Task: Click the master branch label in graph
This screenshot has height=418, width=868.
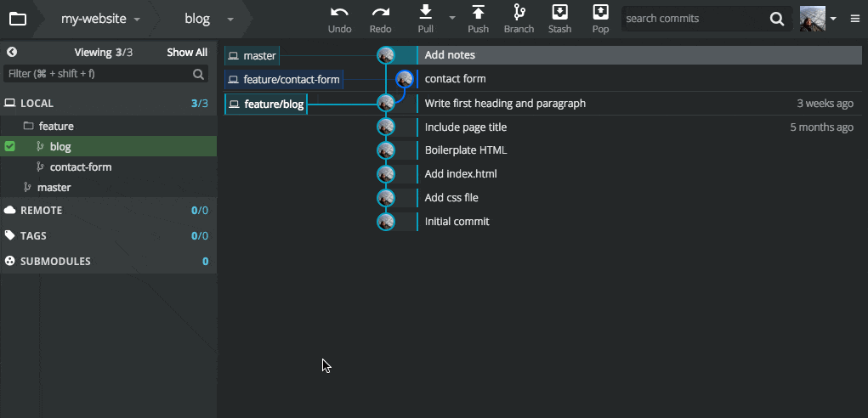Action: point(252,55)
